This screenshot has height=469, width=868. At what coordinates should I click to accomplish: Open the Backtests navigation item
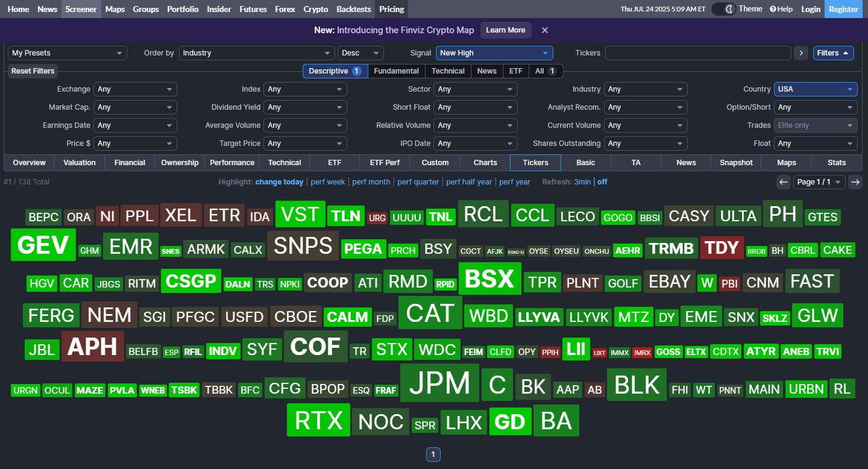click(x=353, y=9)
